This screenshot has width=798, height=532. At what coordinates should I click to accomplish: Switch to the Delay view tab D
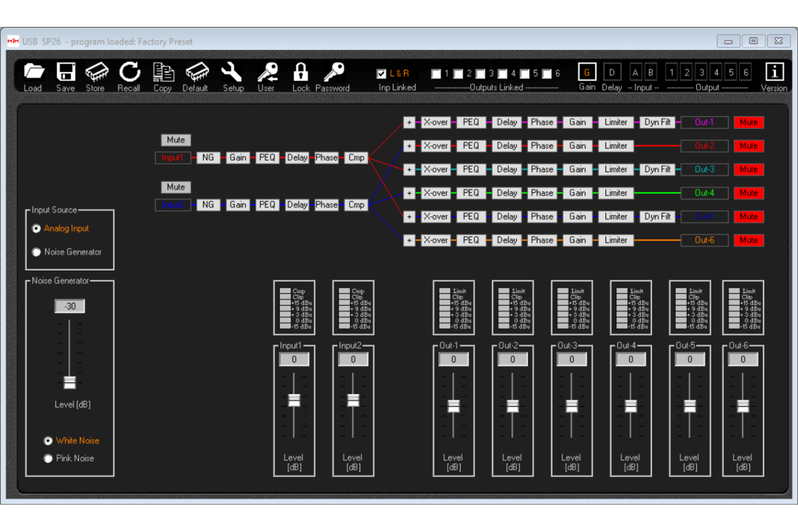[x=612, y=72]
